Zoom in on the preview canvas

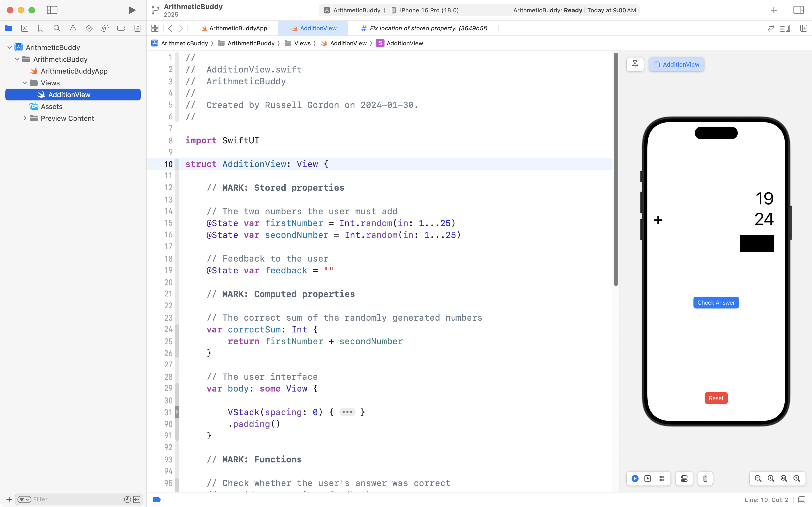coord(797,479)
